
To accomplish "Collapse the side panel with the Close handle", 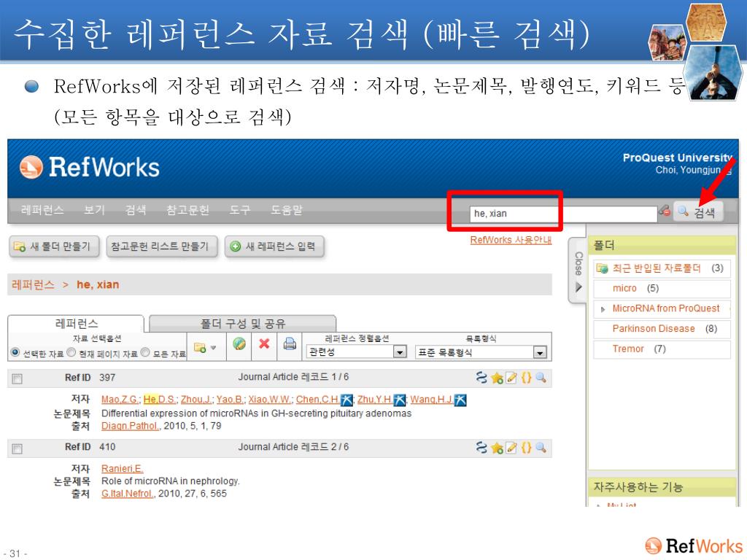I will [578, 271].
